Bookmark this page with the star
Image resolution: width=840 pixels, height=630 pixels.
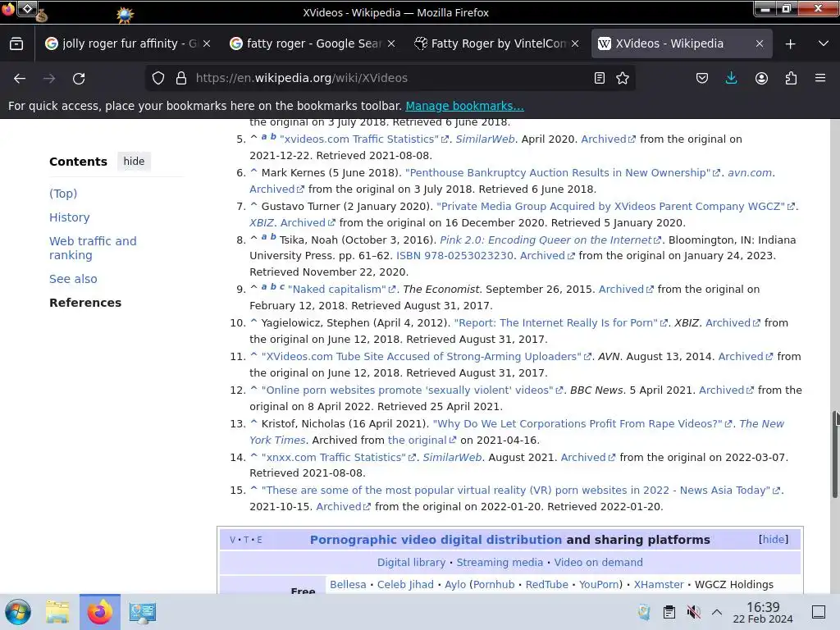click(x=623, y=78)
